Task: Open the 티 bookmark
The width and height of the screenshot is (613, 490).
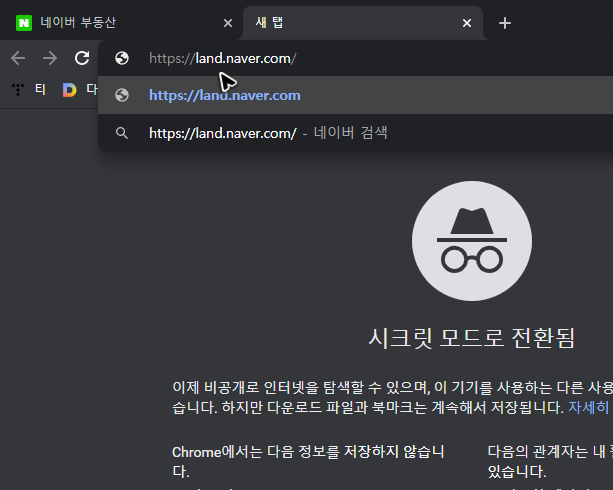Action: tap(29, 90)
